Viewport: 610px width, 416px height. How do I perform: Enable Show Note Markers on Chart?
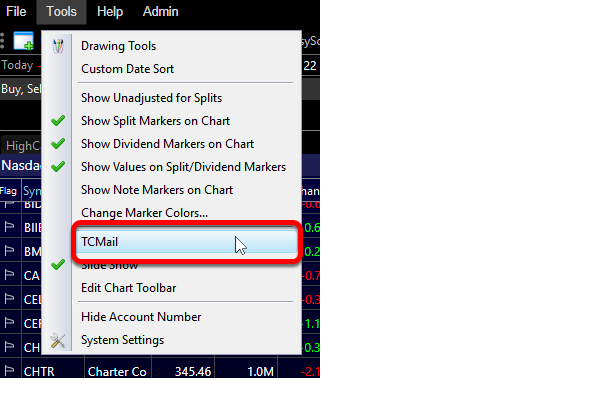pyautogui.click(x=157, y=190)
